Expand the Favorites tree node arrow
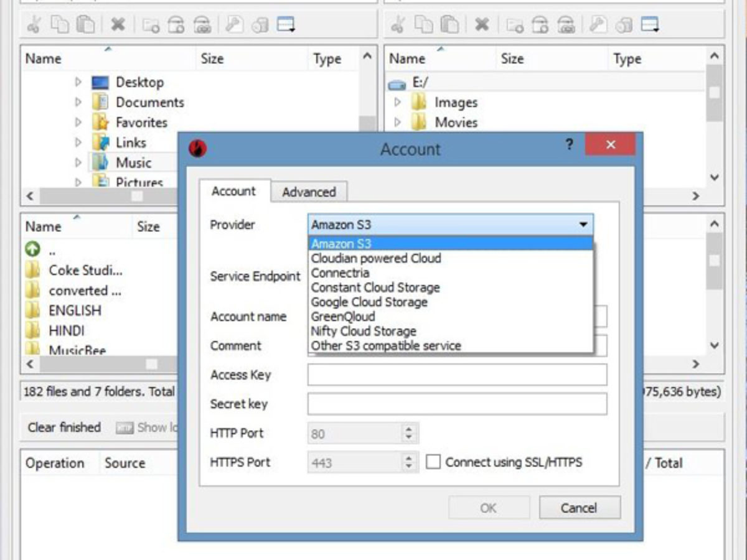This screenshot has height=560, width=747. (78, 122)
